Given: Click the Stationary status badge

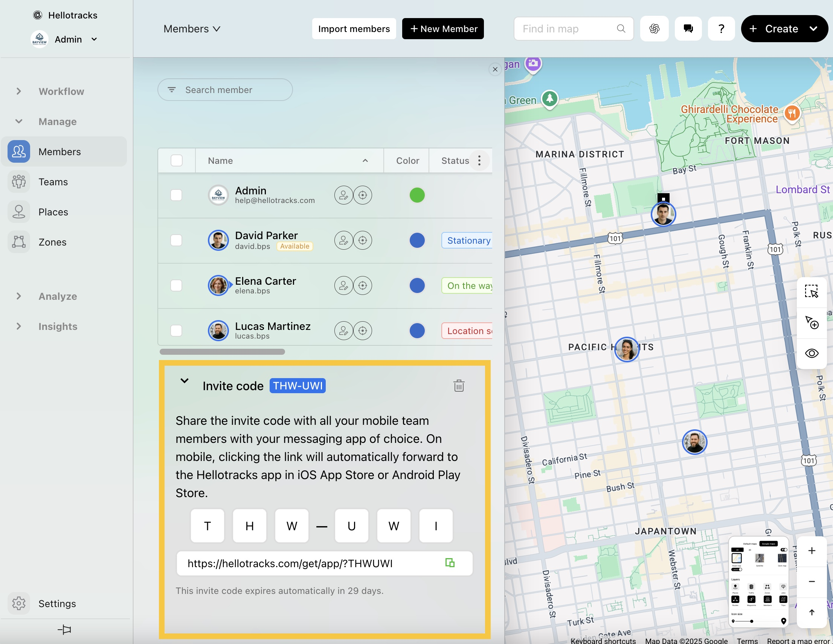Looking at the screenshot, I should (467, 240).
